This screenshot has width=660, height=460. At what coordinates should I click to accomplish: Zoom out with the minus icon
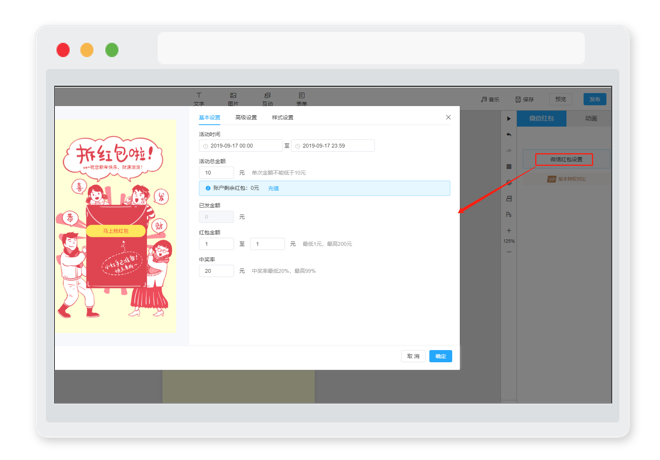pos(509,252)
